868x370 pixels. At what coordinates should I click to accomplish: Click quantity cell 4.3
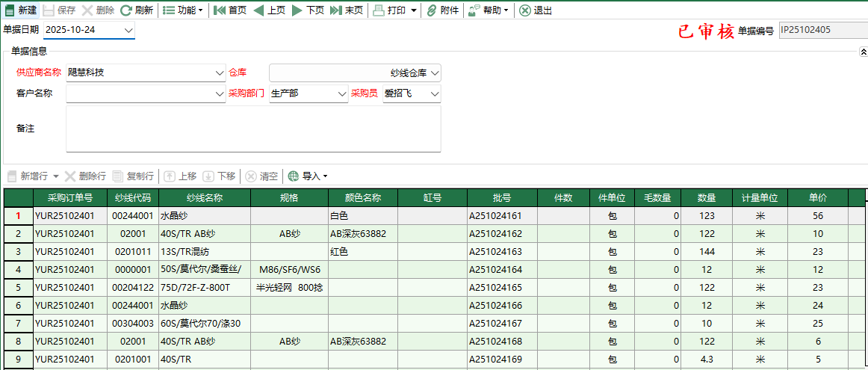[707, 360]
